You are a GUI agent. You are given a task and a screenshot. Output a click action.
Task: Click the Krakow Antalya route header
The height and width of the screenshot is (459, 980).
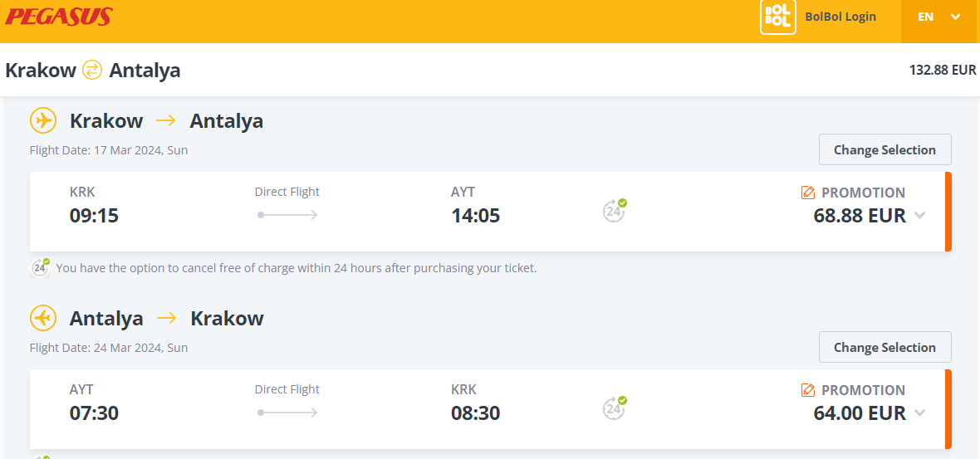pos(92,70)
